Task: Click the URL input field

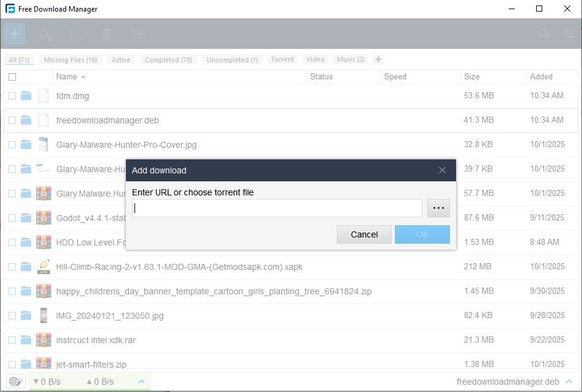Action: (277, 208)
